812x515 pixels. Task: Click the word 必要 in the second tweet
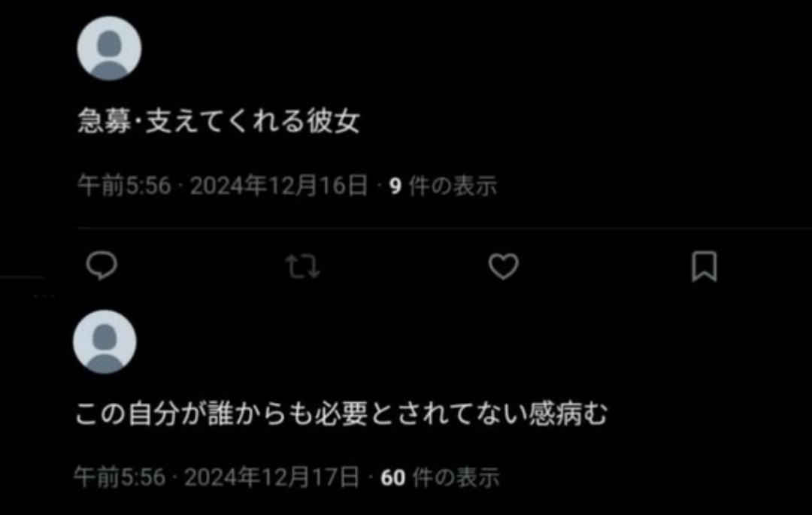pos(341,414)
